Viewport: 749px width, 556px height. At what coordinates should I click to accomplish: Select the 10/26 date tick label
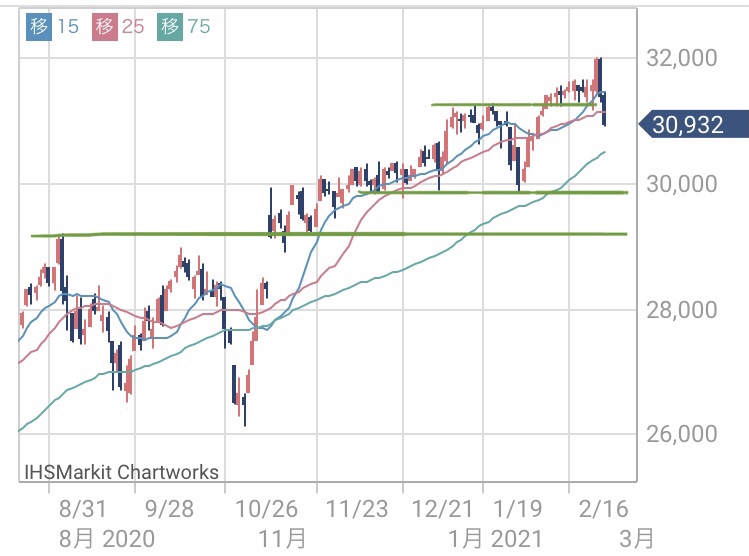[x=269, y=507]
